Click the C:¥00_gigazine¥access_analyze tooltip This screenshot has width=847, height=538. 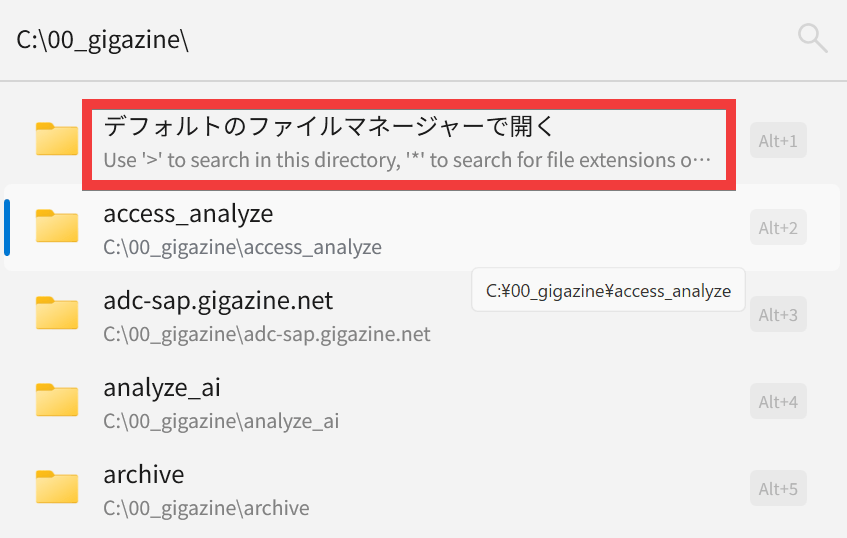pyautogui.click(x=608, y=290)
